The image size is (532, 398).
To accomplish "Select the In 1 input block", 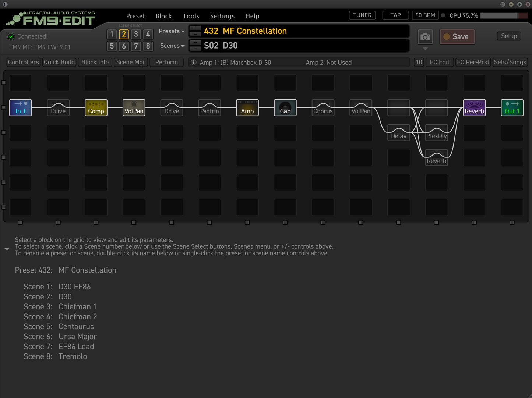I will (x=20, y=107).
